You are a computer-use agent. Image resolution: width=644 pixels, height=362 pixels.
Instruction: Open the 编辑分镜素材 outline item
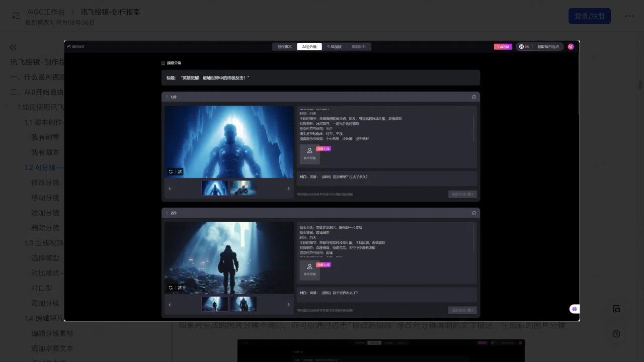pos(52,333)
